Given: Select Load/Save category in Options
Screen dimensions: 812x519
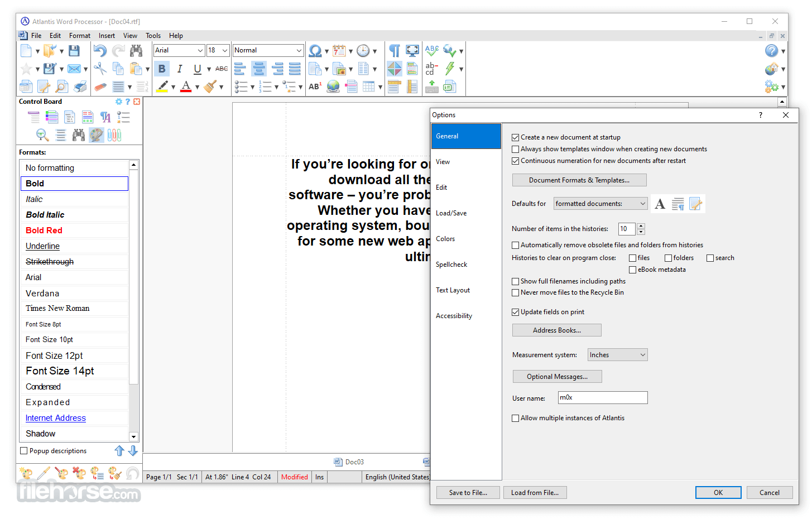Looking at the screenshot, I should pyautogui.click(x=466, y=213).
